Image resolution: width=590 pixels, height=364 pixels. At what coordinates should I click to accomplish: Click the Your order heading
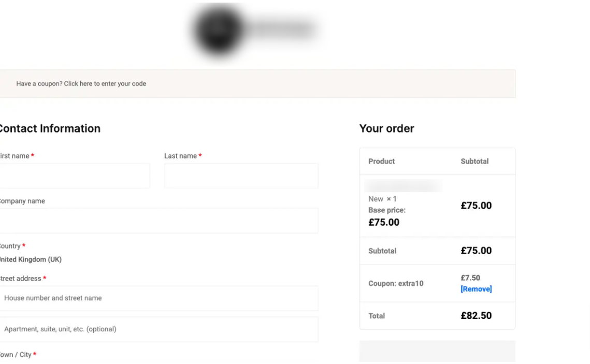(386, 128)
